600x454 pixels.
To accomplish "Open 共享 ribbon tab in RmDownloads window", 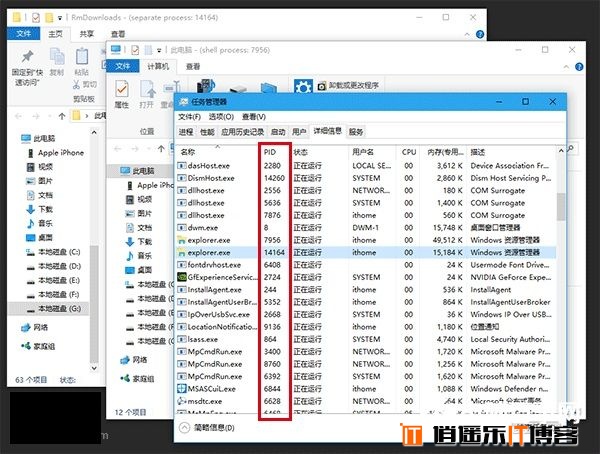I will (86, 34).
